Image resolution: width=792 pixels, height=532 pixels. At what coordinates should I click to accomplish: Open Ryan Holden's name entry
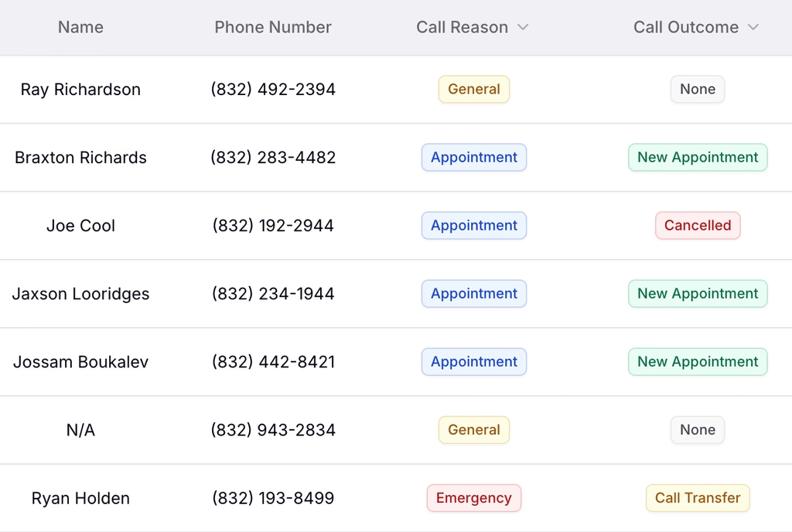coord(80,498)
